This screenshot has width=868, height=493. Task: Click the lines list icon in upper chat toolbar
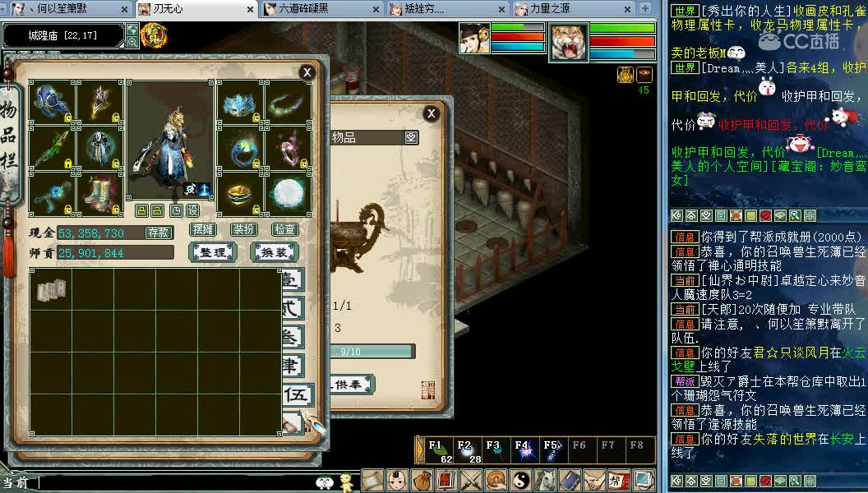[721, 216]
